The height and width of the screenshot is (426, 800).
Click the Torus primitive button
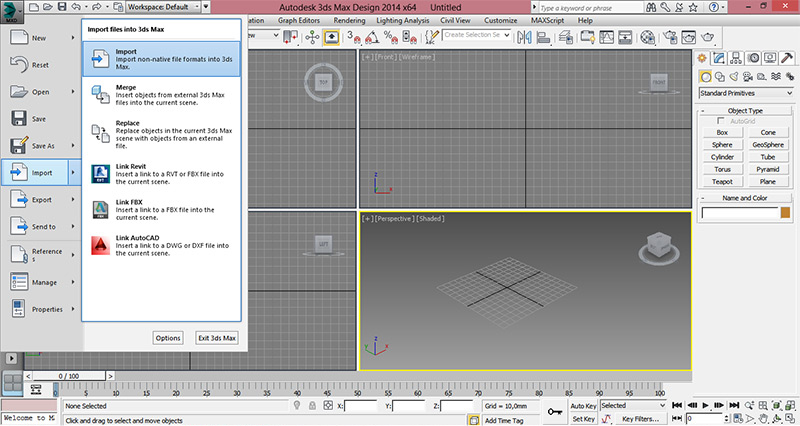point(722,169)
